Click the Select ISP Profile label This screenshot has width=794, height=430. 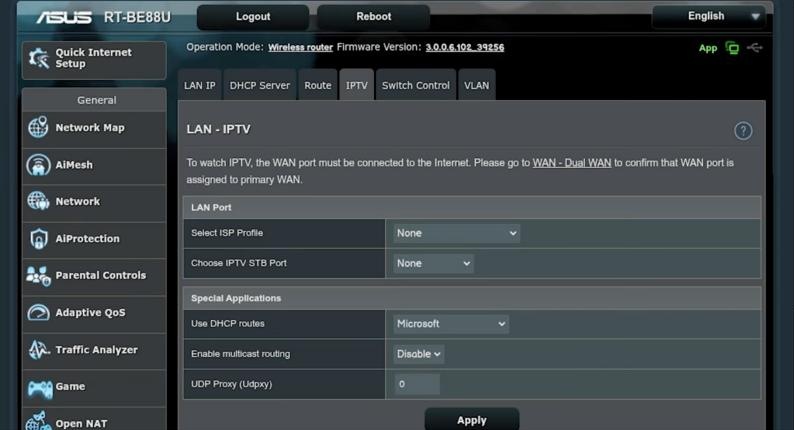click(x=227, y=233)
